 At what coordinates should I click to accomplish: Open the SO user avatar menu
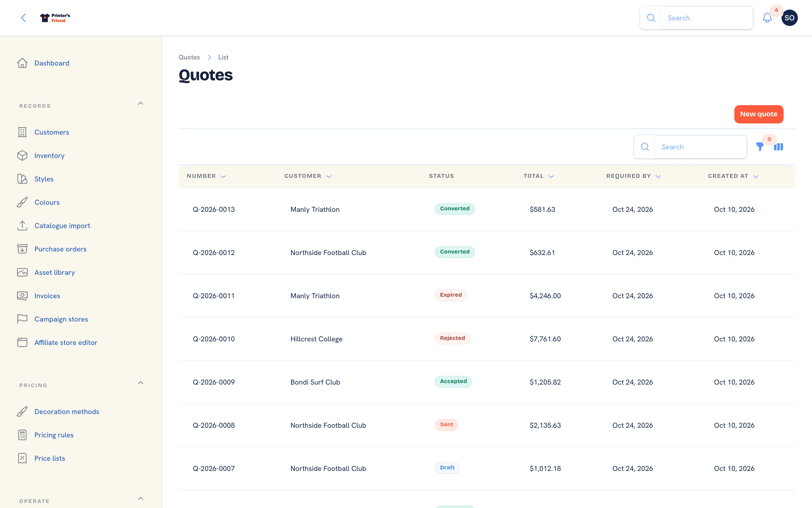click(x=789, y=18)
